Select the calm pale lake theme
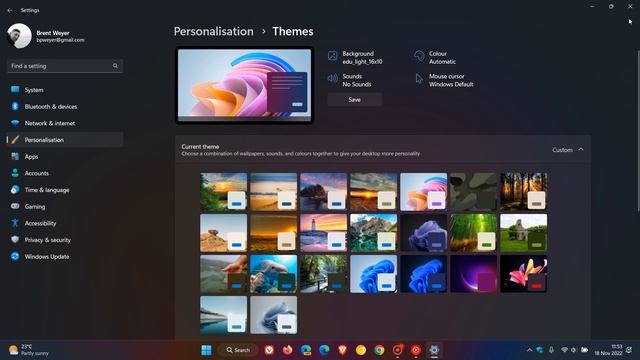The height and width of the screenshot is (360, 640). [224, 315]
